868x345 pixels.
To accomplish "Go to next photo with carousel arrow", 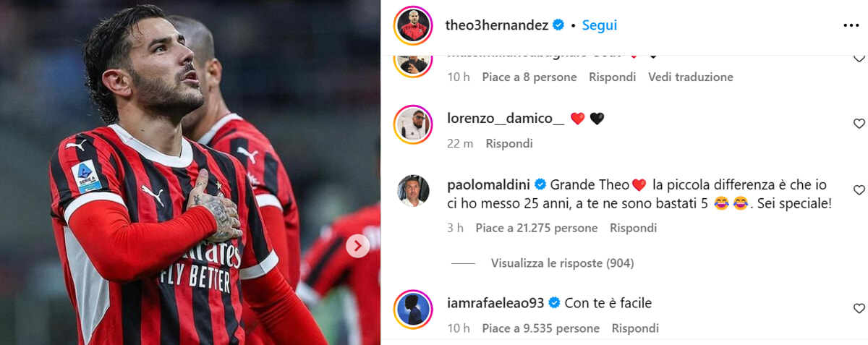I will (357, 246).
